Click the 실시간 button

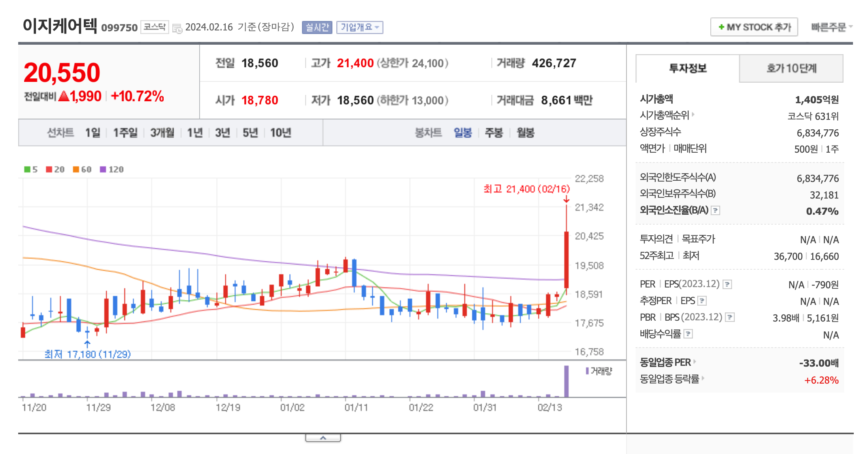pos(317,27)
